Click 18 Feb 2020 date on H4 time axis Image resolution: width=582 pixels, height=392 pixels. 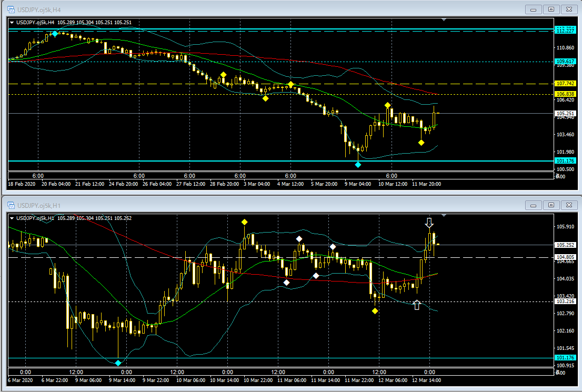pyautogui.click(x=22, y=184)
